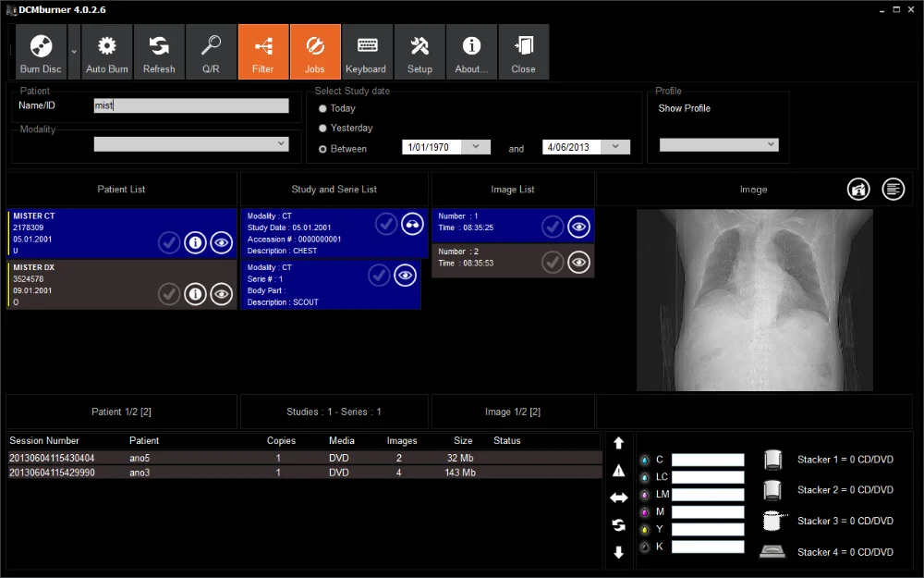The height and width of the screenshot is (578, 924).
Task: Expand the Show Profile dropdown
Action: (x=718, y=145)
